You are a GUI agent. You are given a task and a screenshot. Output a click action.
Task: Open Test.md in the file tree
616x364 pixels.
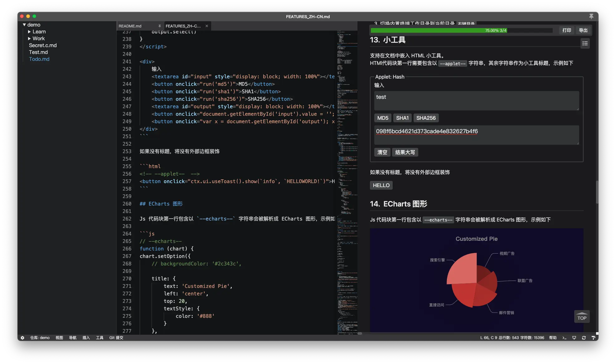coord(38,52)
